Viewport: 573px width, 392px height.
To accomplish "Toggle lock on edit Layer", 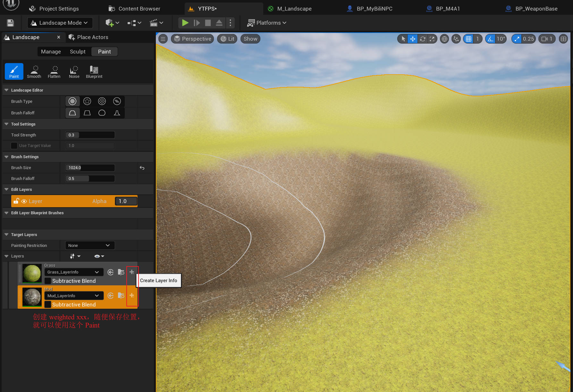I will click(x=16, y=201).
